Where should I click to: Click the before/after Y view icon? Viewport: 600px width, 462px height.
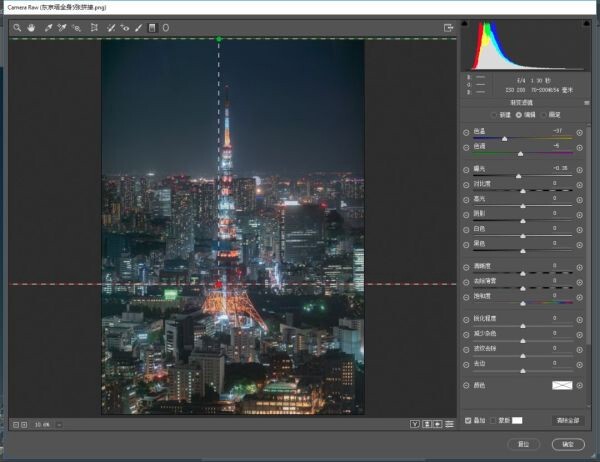coord(415,424)
